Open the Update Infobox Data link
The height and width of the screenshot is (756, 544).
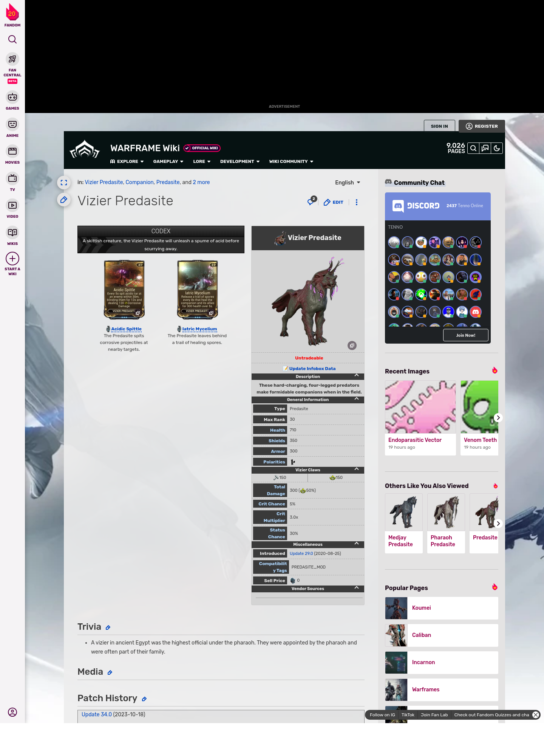312,369
